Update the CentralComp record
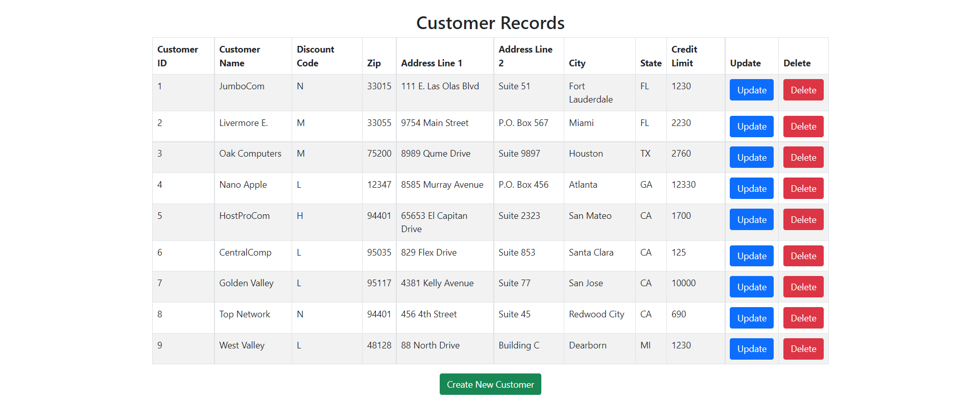The width and height of the screenshot is (980, 402). tap(751, 256)
